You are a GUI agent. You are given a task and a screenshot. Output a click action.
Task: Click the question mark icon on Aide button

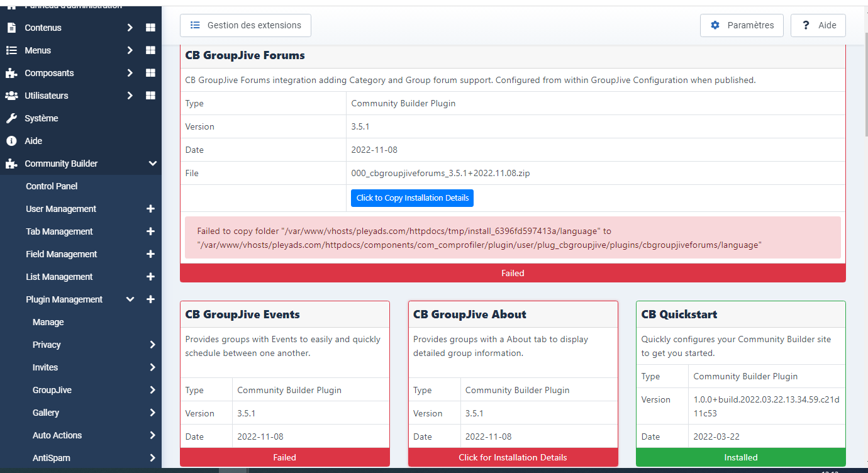tap(806, 25)
